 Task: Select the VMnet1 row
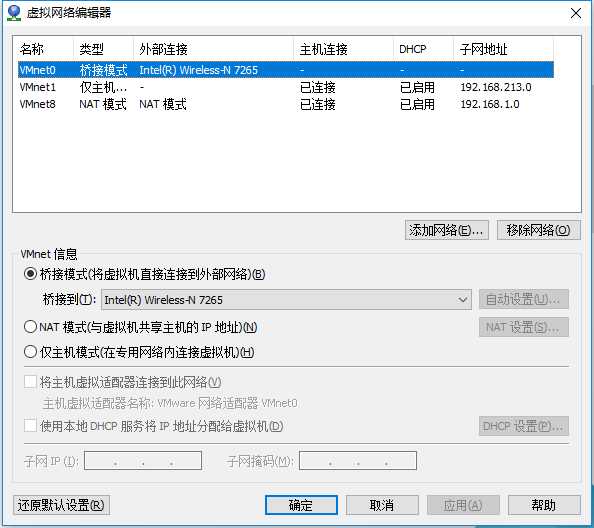click(286, 87)
